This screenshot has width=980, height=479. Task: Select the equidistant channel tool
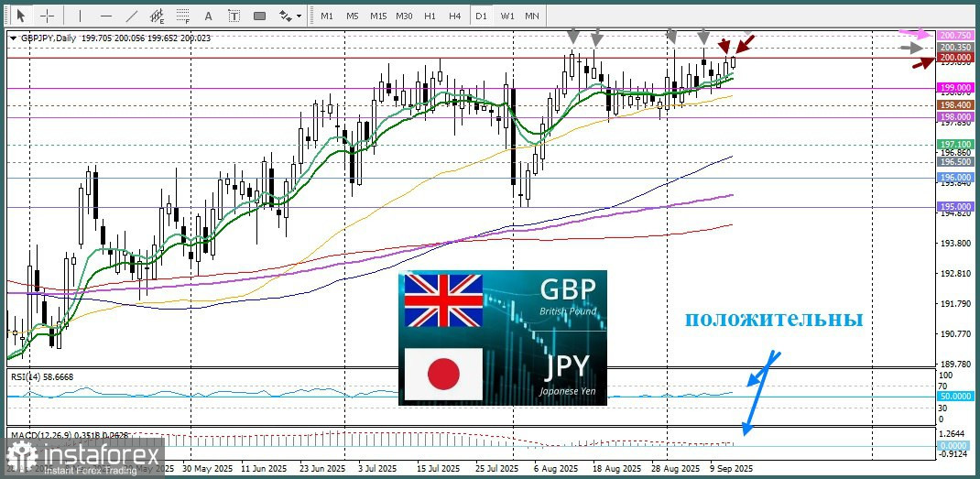click(158, 16)
